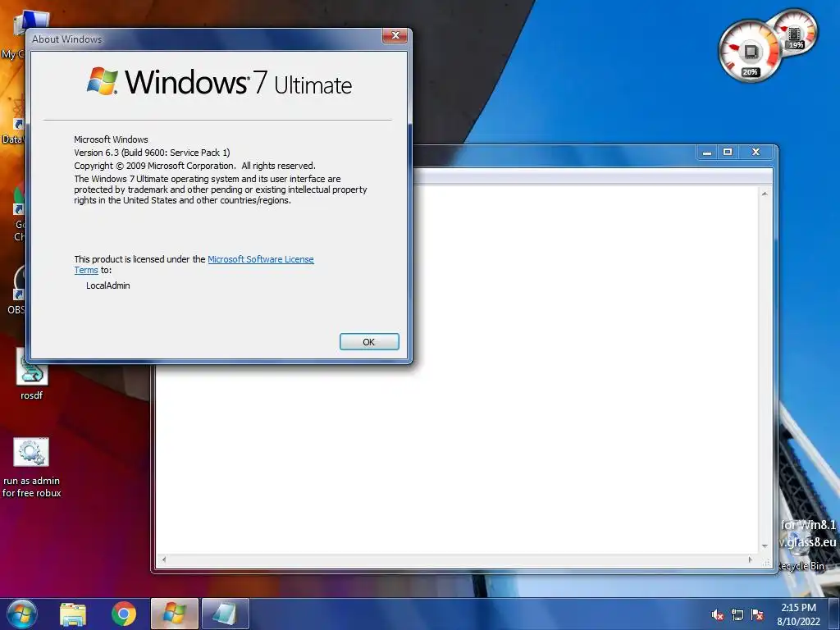Maximize the background Notepad window
This screenshot has width=840, height=630.
728,153
